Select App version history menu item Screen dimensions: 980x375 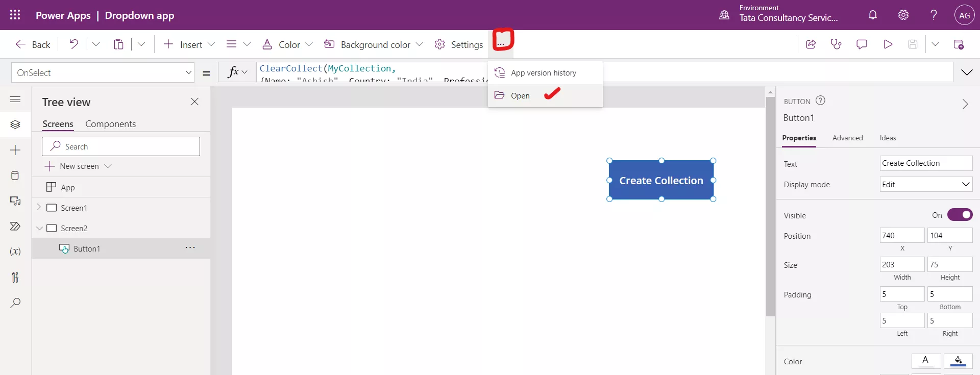tap(545, 73)
